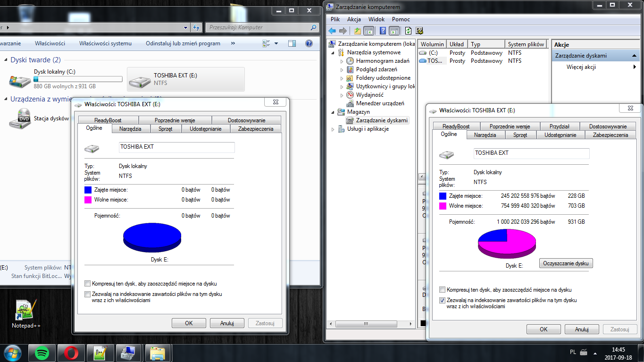The width and height of the screenshot is (644, 362).
Task: Expand the Podgląd zdarzeń tree node
Action: [x=342, y=69]
